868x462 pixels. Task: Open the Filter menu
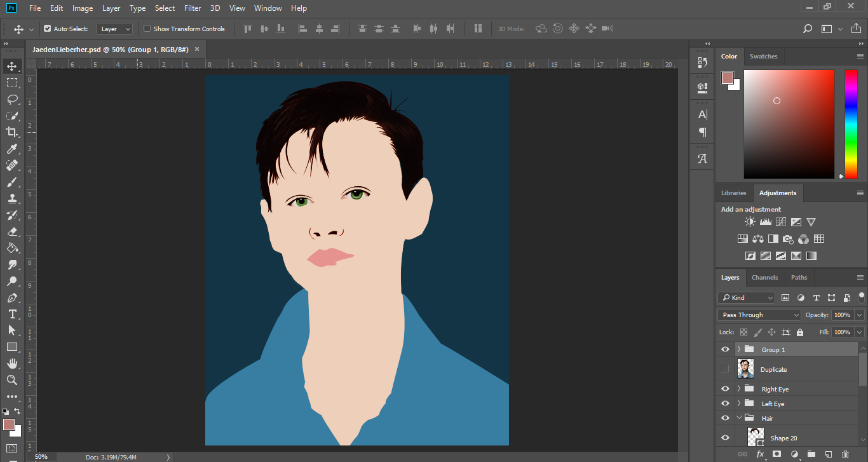click(x=193, y=8)
